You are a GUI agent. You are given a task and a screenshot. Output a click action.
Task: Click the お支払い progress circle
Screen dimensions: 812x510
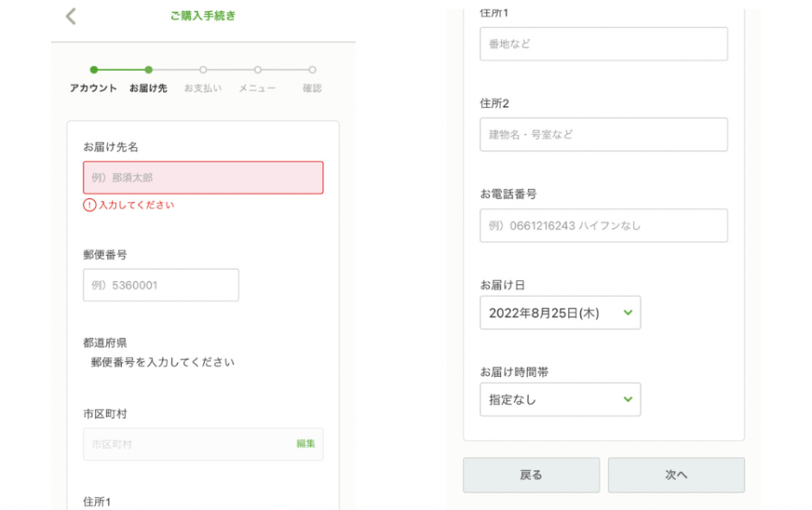(x=202, y=72)
